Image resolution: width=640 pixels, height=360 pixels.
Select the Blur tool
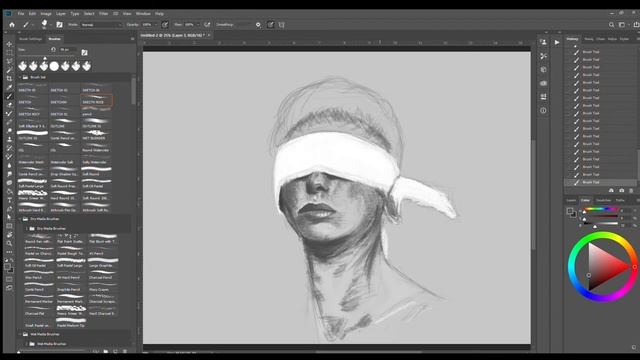[x=9, y=166]
